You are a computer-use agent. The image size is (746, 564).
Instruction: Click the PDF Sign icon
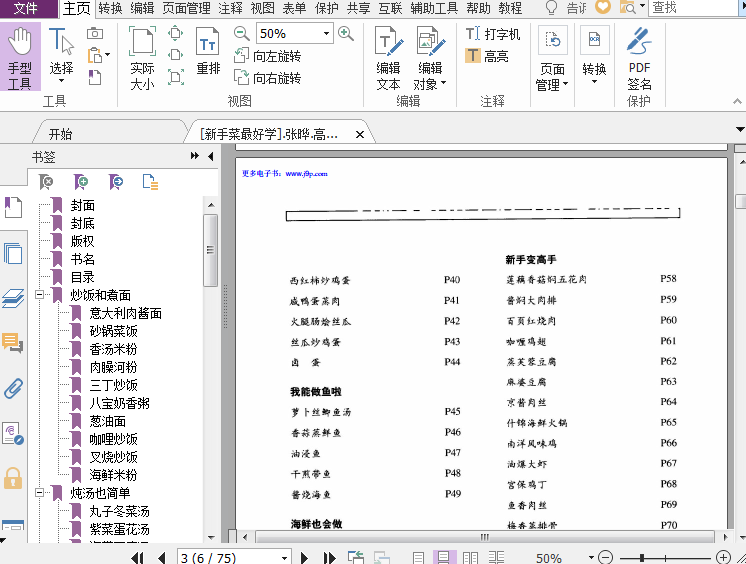point(639,57)
